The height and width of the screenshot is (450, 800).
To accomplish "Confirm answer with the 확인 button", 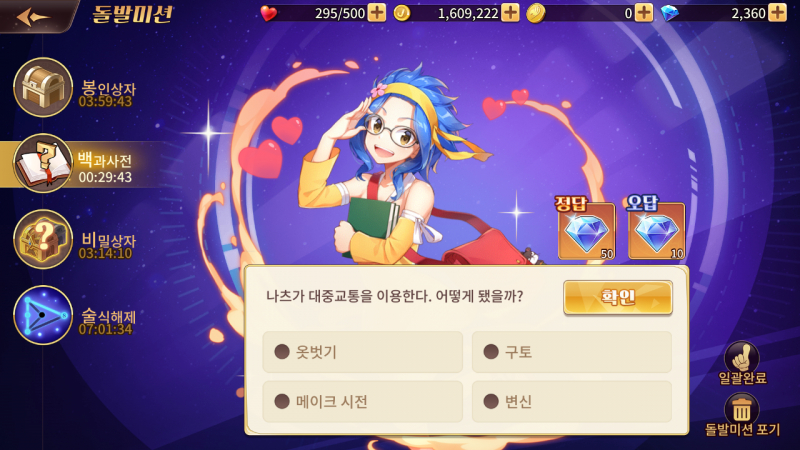I will click(618, 297).
